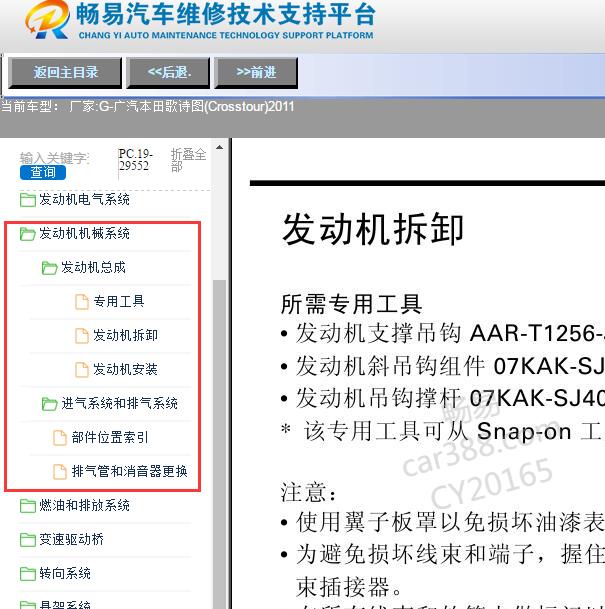Click the 排气管和消音器更换 document icon
Viewport: 605px width, 609px height.
60,472
